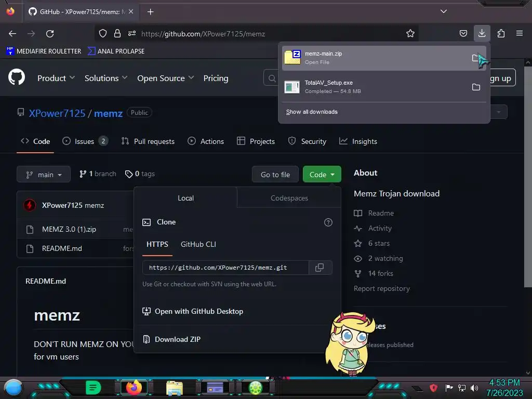Open the green notes app on taskbar
The height and width of the screenshot is (399, 532).
(94, 388)
